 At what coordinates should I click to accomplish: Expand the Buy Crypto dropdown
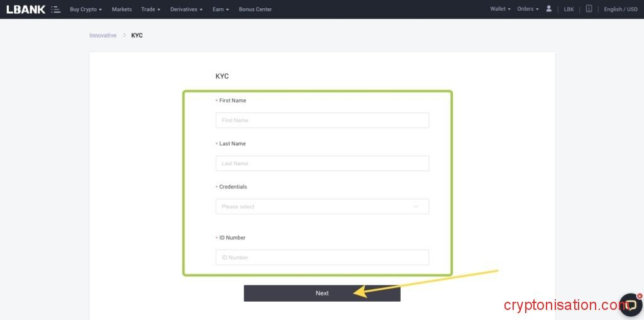click(x=86, y=9)
